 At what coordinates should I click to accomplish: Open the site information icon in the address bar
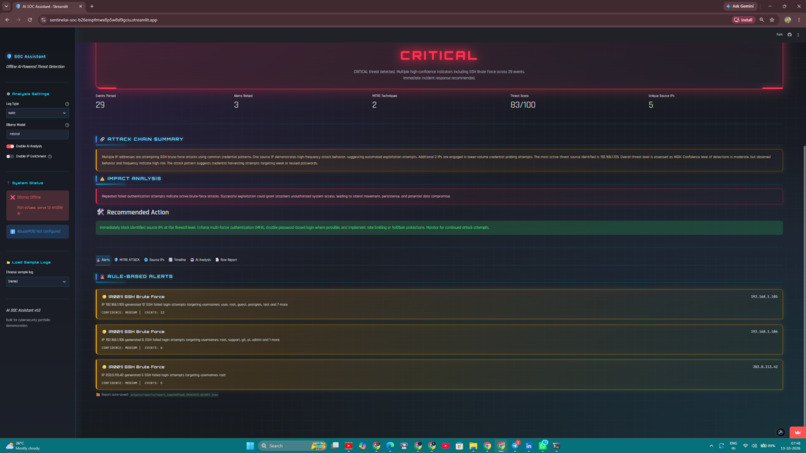pyautogui.click(x=44, y=20)
